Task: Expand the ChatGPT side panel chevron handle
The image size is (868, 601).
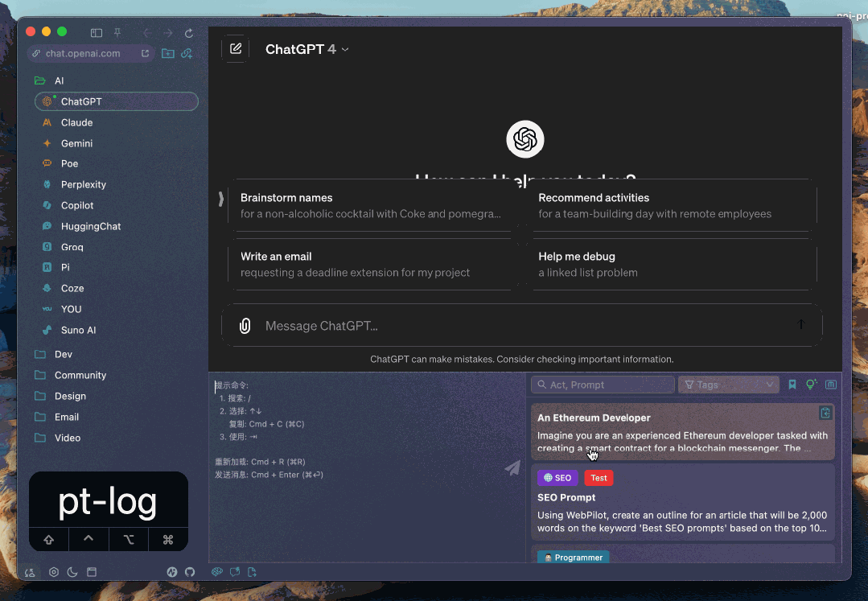Action: point(220,199)
